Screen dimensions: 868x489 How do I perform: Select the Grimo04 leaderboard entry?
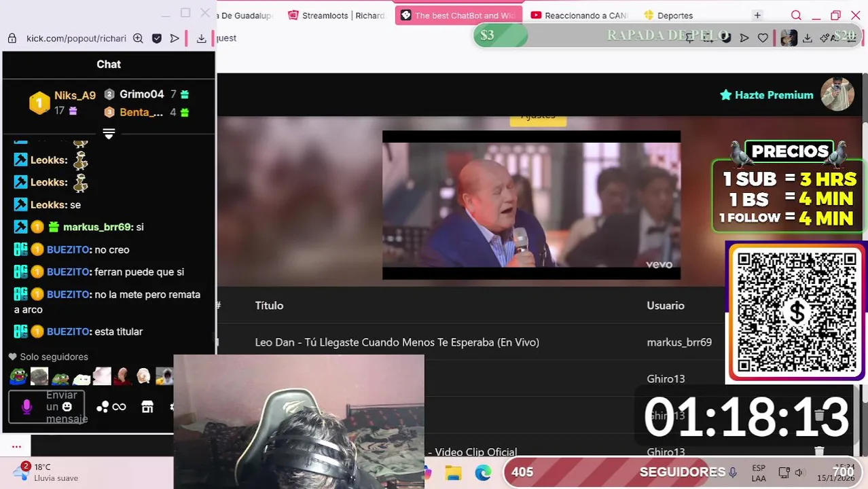click(x=146, y=94)
